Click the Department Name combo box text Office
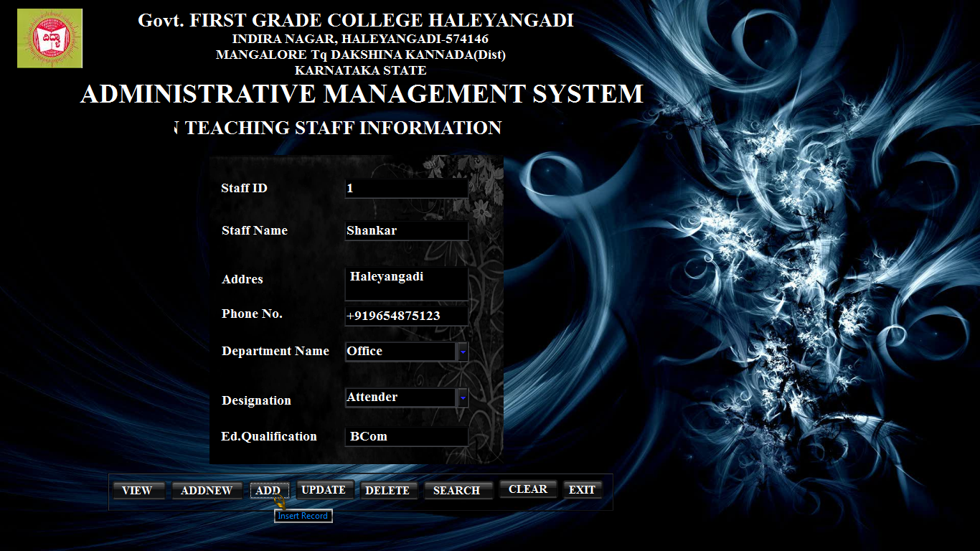The width and height of the screenshot is (980, 551). (x=400, y=352)
